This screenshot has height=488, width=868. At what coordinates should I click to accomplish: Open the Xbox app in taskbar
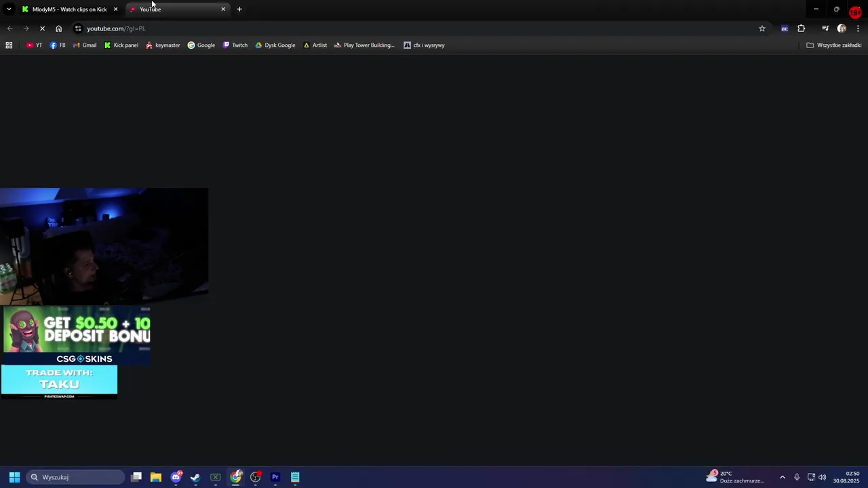[216, 477]
